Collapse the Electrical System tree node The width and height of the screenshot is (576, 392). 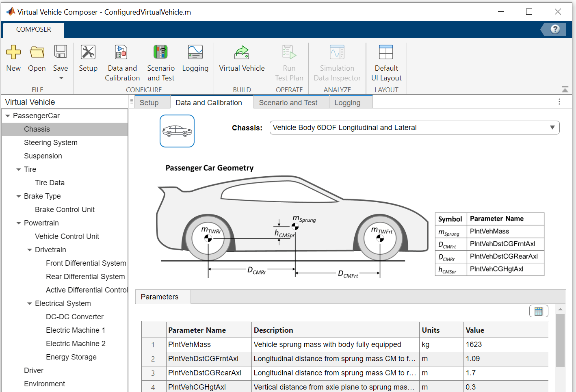click(30, 303)
